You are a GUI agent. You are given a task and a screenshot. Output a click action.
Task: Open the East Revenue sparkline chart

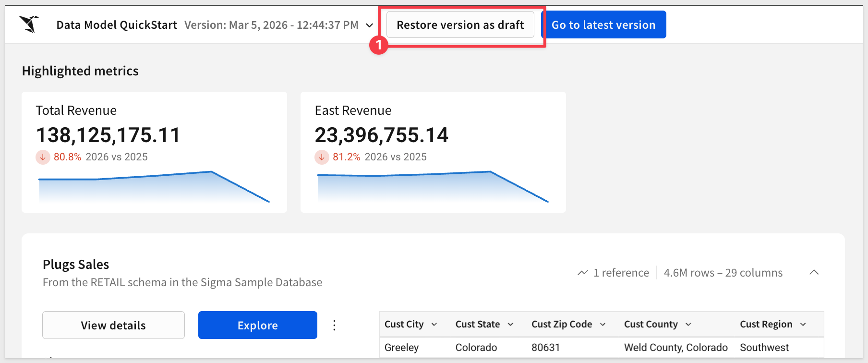click(433, 187)
